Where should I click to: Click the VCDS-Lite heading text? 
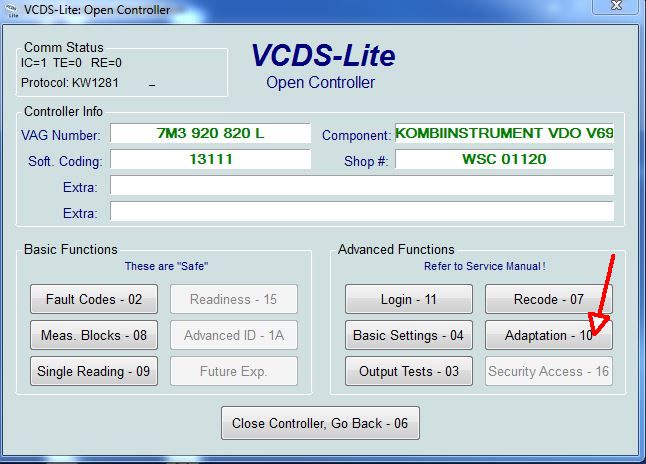pos(323,55)
